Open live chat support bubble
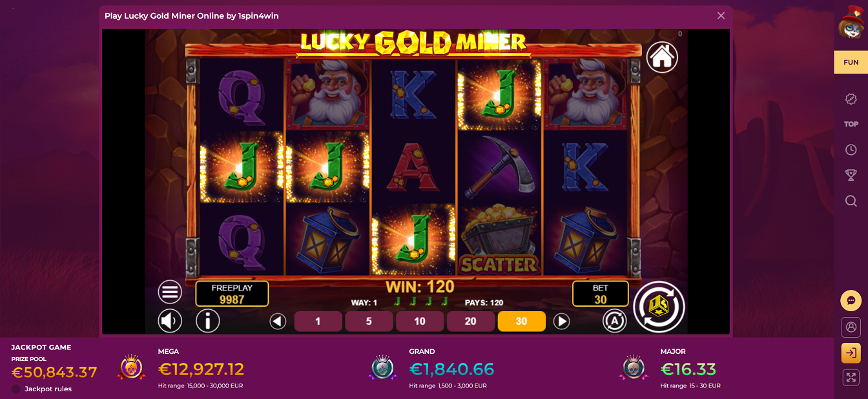The width and height of the screenshot is (868, 399). (x=851, y=301)
